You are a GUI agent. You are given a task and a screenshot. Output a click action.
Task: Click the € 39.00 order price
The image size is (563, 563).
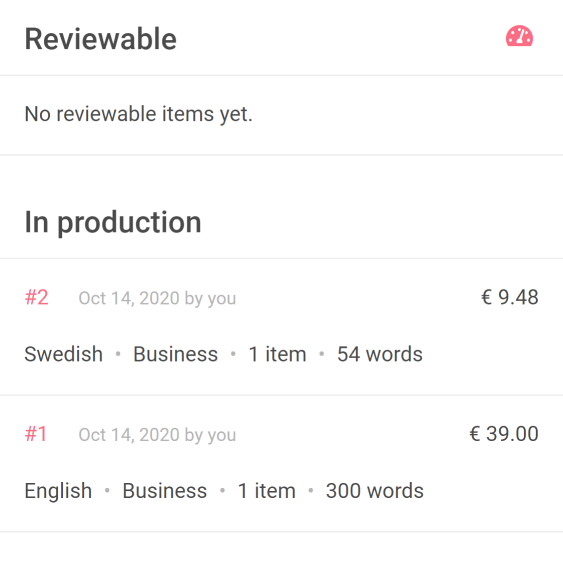(504, 434)
